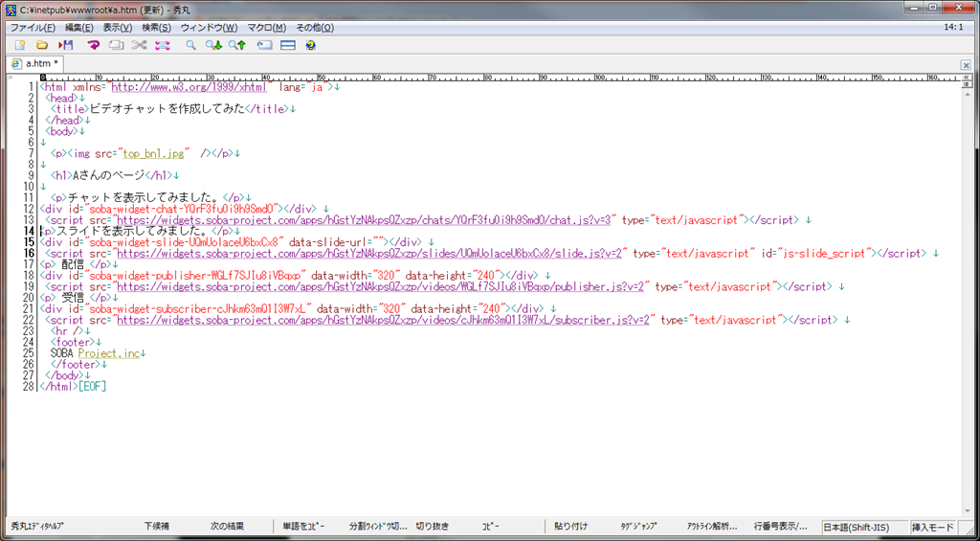Screen dimensions: 980x541
Task: Click the 次の結果 function key button
Action: 227,527
